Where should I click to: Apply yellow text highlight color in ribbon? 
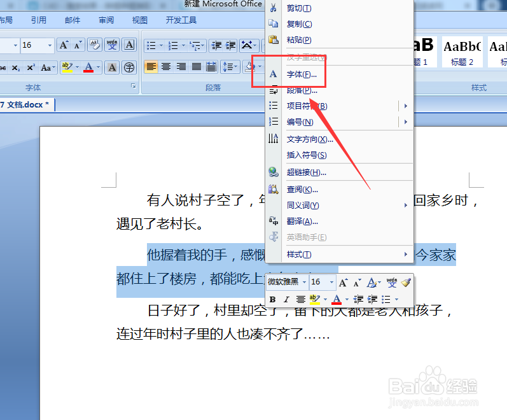67,67
